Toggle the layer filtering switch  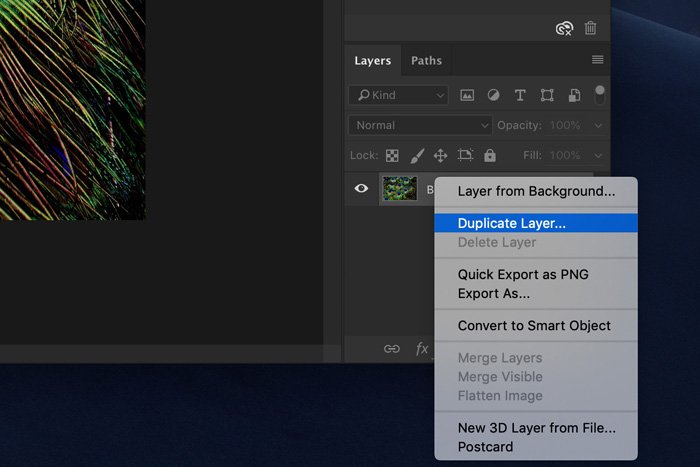tap(600, 95)
